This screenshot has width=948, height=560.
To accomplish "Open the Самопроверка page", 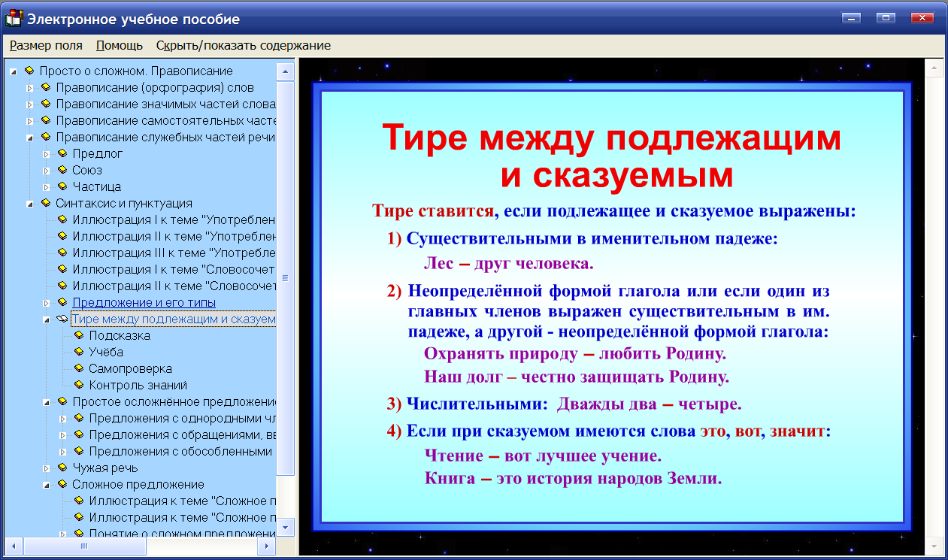I will click(x=130, y=369).
